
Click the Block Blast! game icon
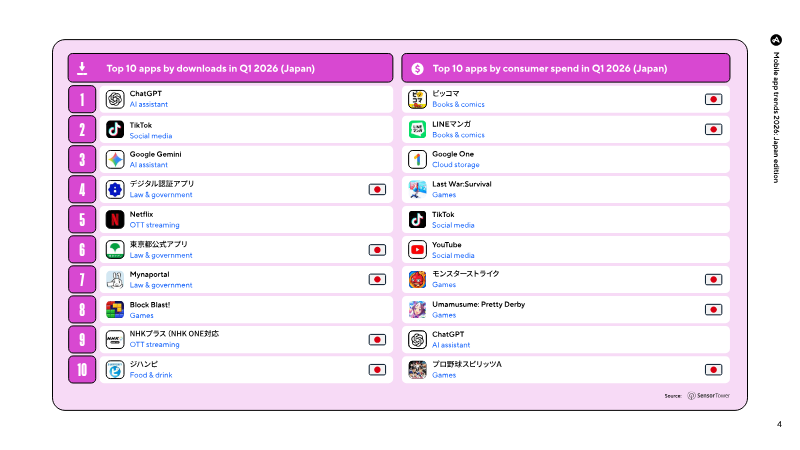tap(115, 310)
